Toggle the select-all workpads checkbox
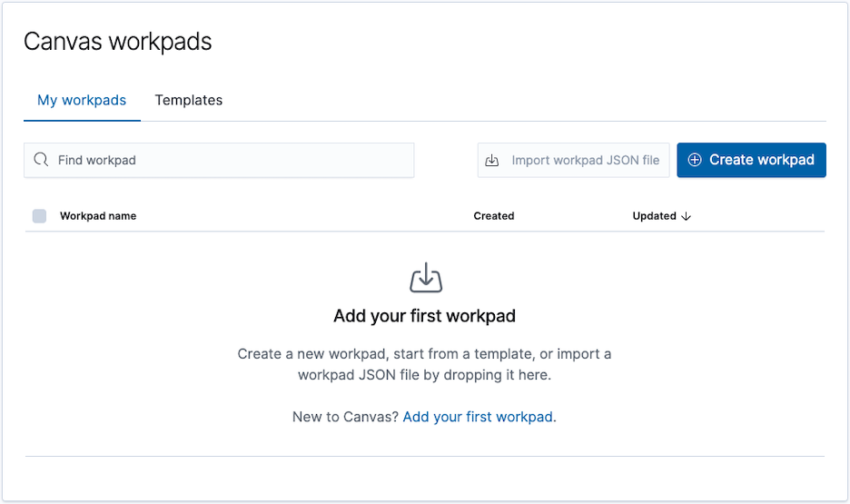Screen dimensions: 850x504 (39, 216)
